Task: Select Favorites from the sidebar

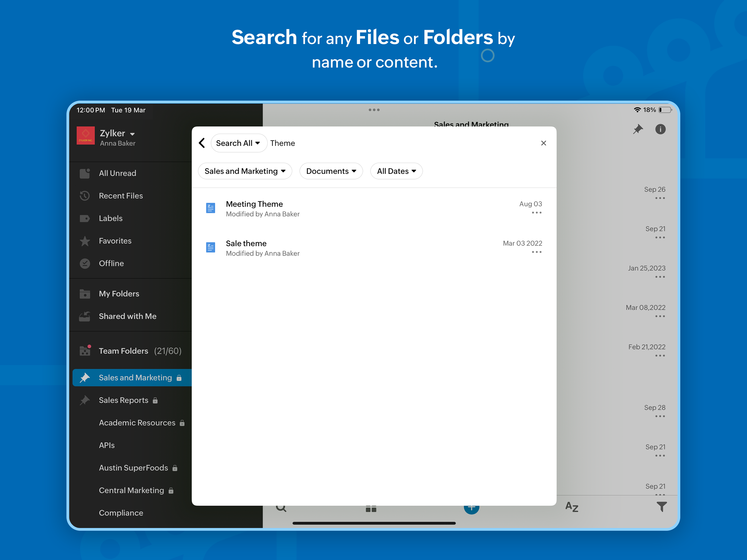Action: click(x=115, y=241)
